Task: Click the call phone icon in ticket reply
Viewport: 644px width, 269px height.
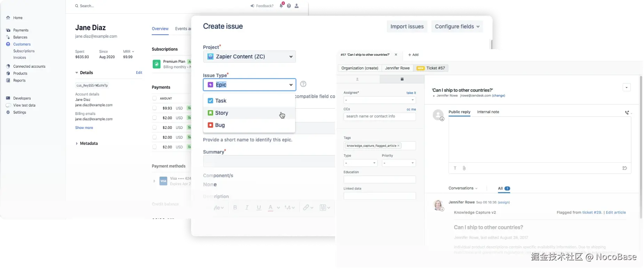Action: coord(627,113)
